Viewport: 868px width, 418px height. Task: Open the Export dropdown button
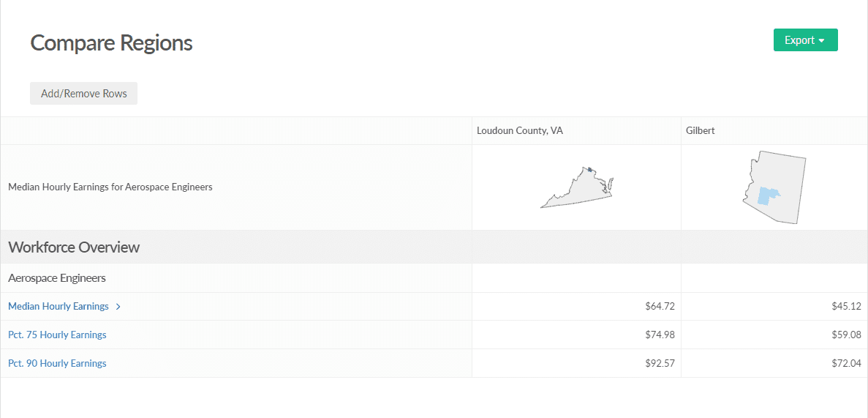coord(805,40)
